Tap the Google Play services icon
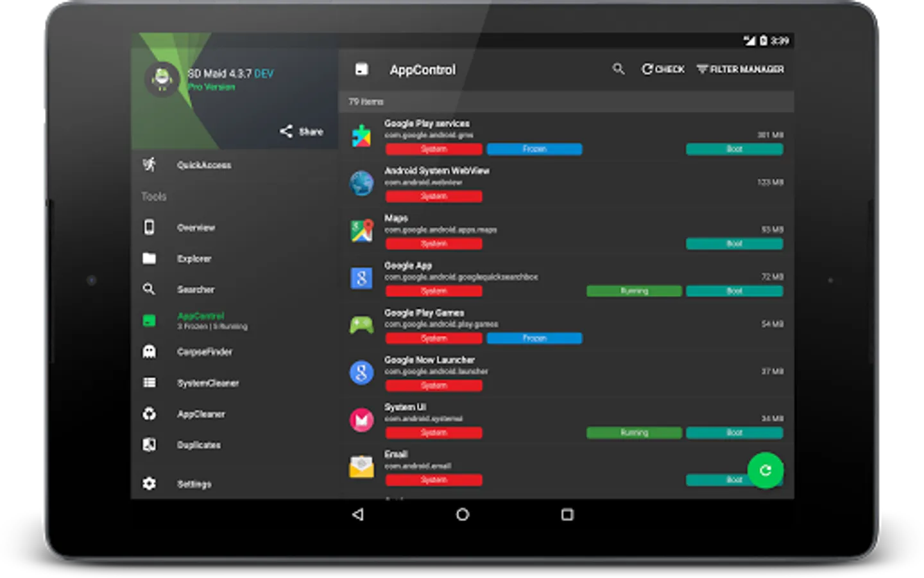This screenshot has width=924, height=578. click(361, 136)
